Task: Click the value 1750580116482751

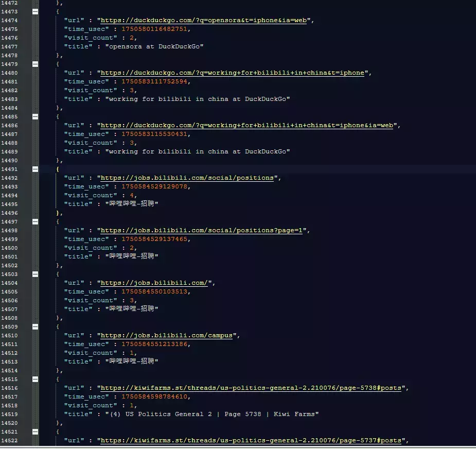Action: tap(154, 29)
